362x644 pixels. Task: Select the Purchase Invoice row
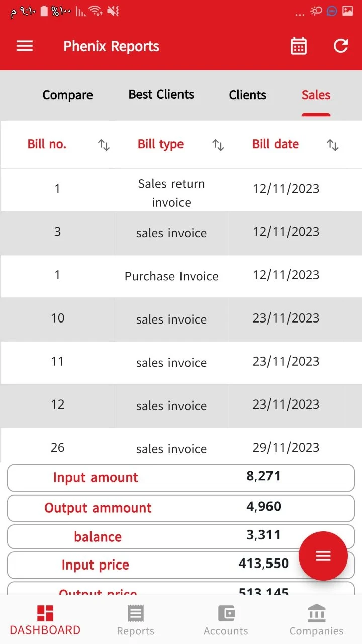click(181, 276)
